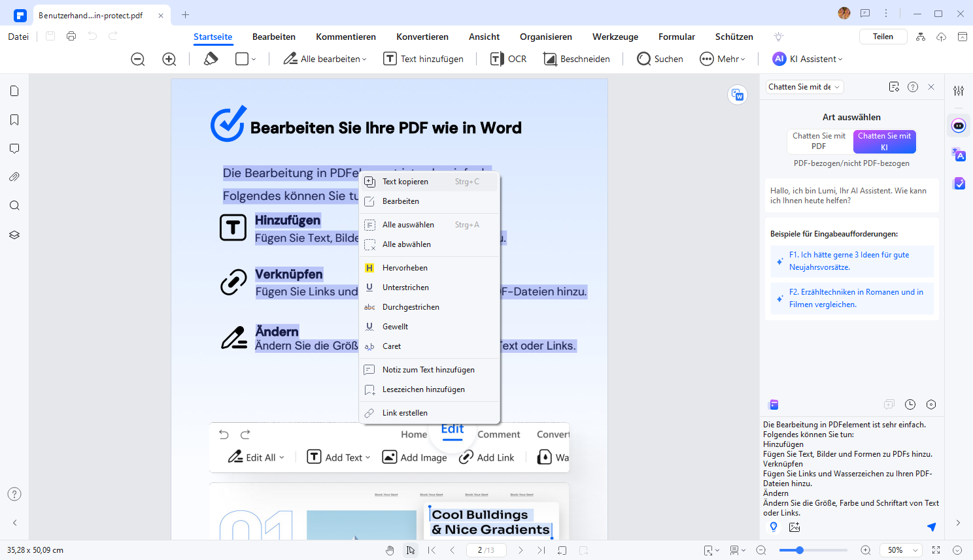
Task: Choose Durchgestrichen in context menu
Action: 430,307
